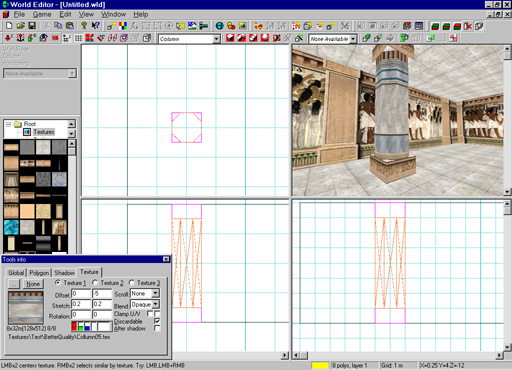512x370 pixels.
Task: Click the purple cube toolbar icon
Action: pos(124,38)
